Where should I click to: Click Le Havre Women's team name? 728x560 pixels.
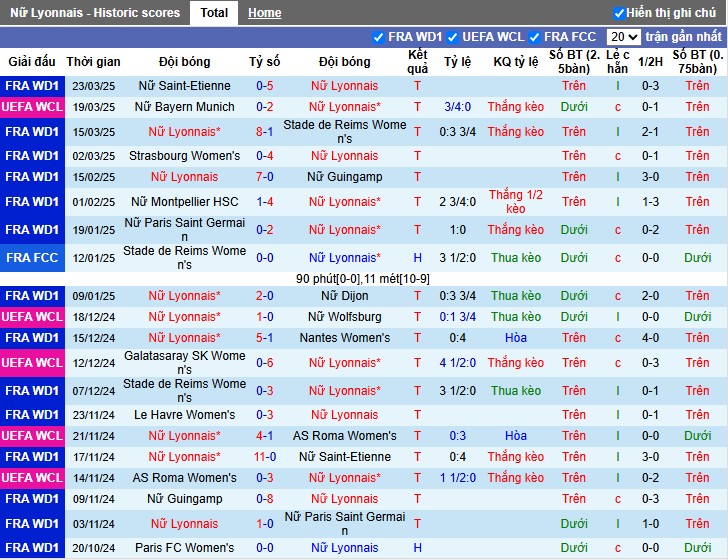tap(184, 415)
